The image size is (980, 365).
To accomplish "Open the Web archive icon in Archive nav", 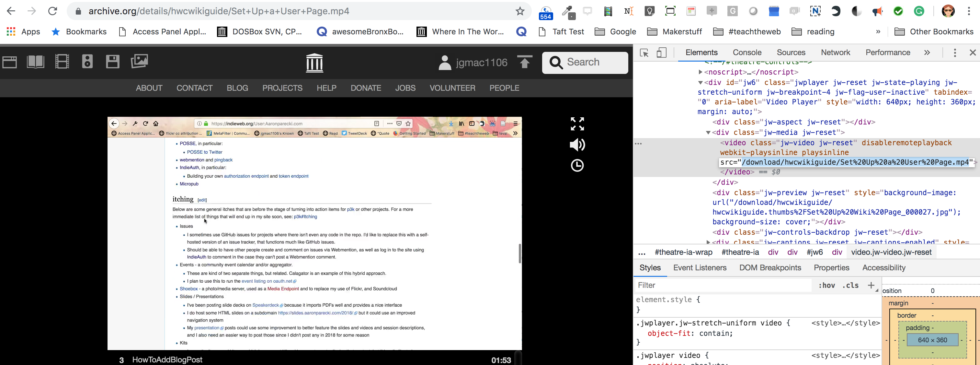I will [9, 62].
